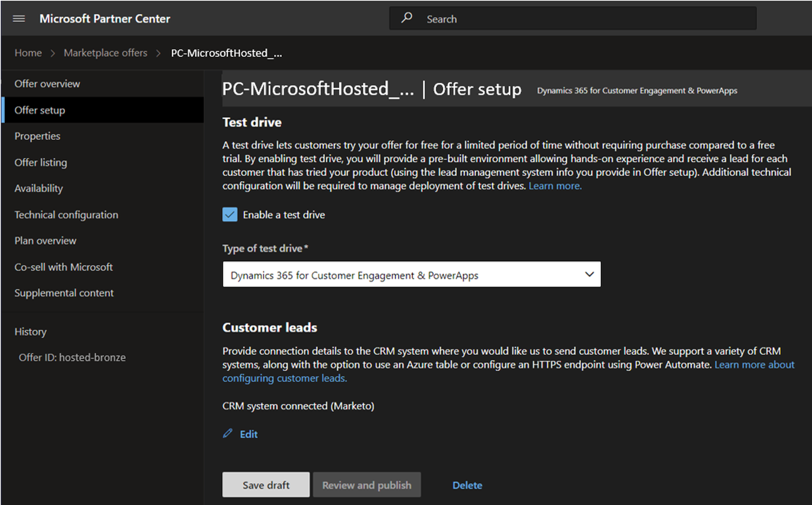The image size is (812, 505).
Task: Expand the Type of test drive dropdown
Action: tap(411, 275)
